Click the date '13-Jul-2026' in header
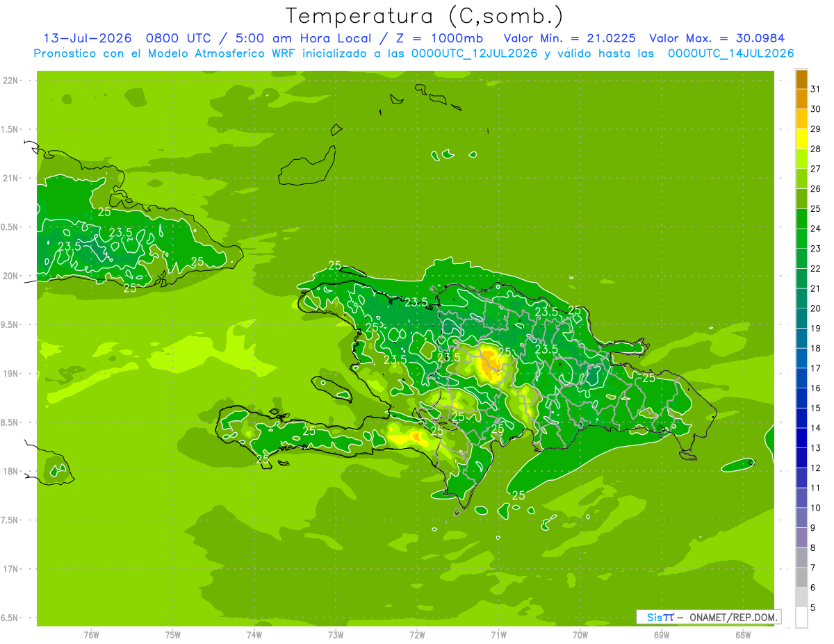Image resolution: width=834 pixels, height=644 pixels. 86,38
